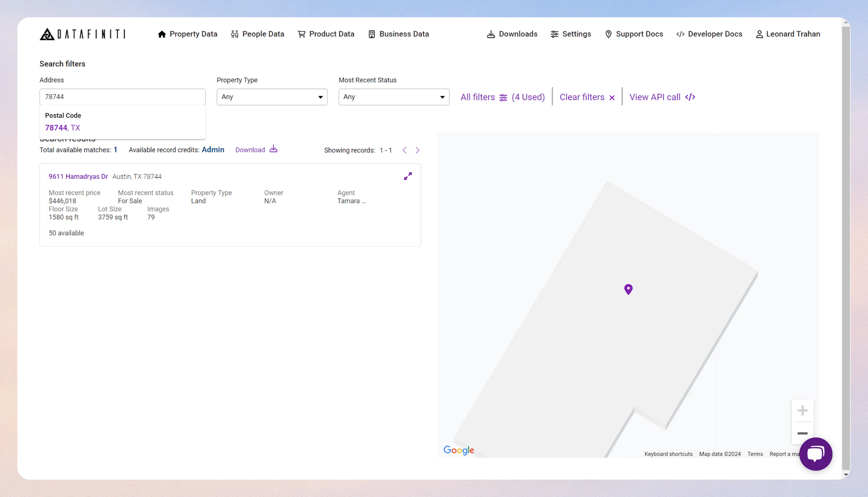The height and width of the screenshot is (497, 868).
Task: Open the 9611 Hamadryas Dr property link
Action: [x=78, y=176]
